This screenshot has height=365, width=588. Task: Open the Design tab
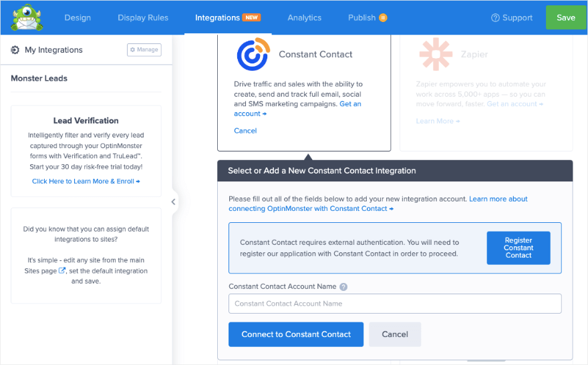pos(78,17)
